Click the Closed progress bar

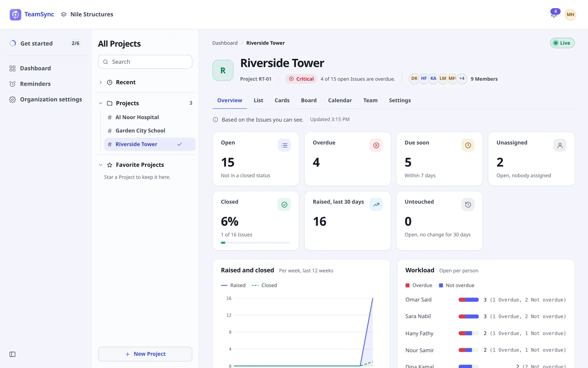point(256,243)
